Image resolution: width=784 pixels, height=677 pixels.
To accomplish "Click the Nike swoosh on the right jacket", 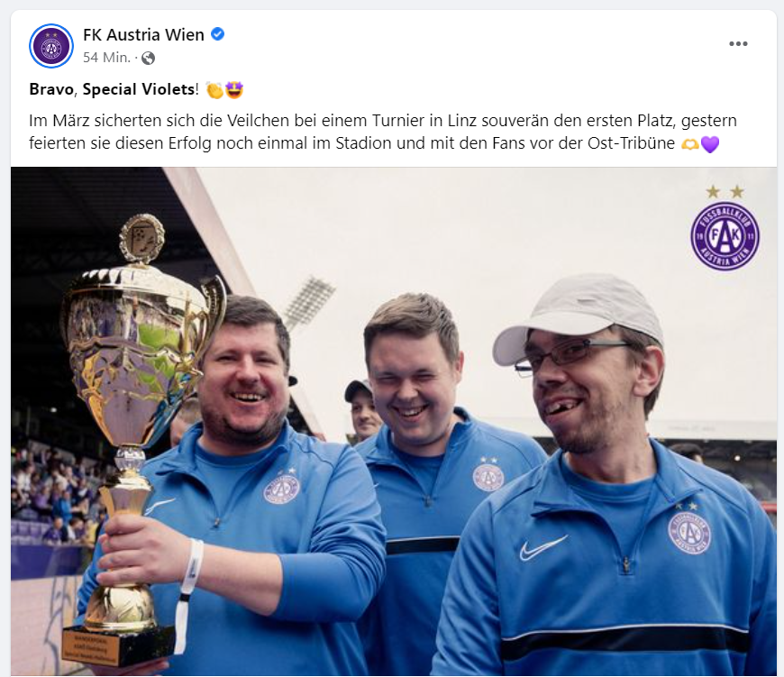I will (x=542, y=548).
